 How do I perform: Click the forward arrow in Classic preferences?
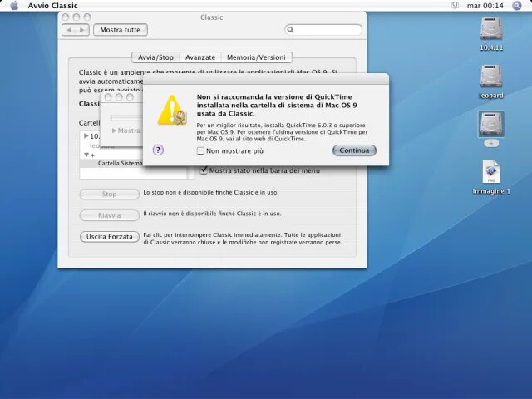[x=82, y=30]
